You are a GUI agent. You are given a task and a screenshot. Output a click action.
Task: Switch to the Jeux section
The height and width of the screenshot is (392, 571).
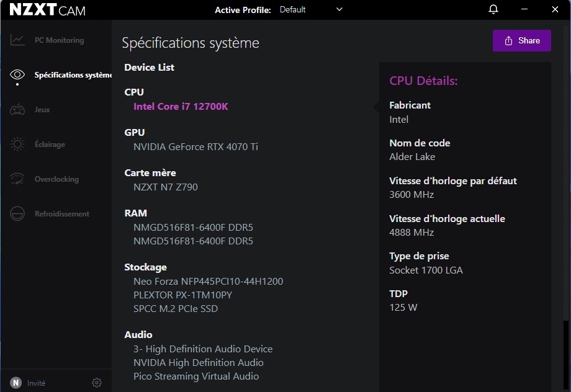click(x=42, y=110)
